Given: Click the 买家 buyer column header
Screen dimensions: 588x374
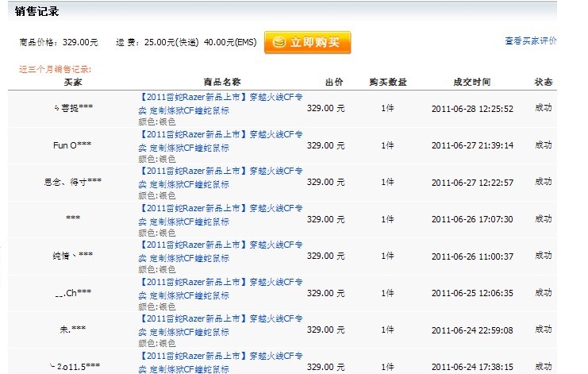Looking at the screenshot, I should coord(73,82).
